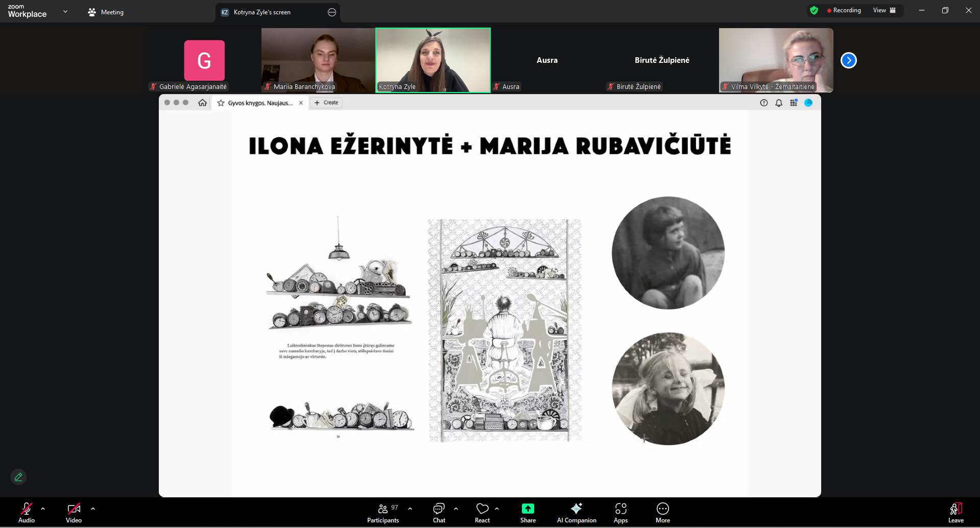Expand video options arrow next to Video
Image resolution: width=980 pixels, height=528 pixels.
[x=93, y=509]
